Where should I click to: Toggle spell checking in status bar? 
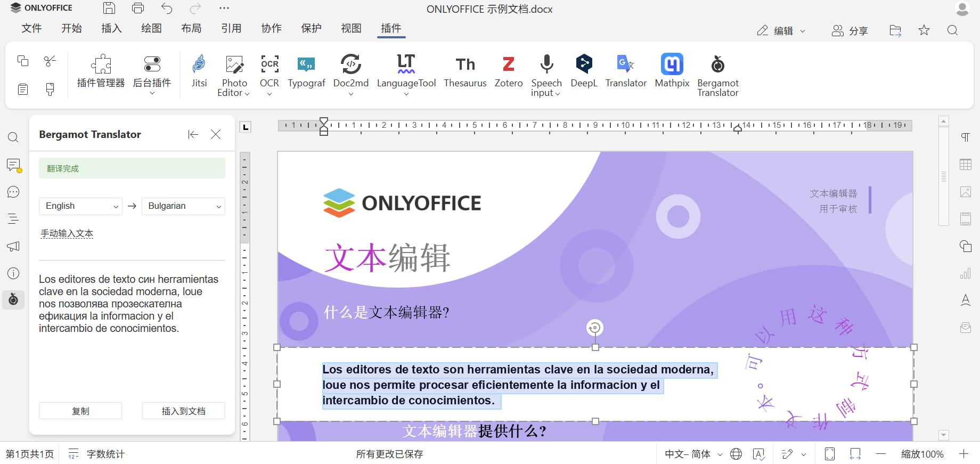pos(759,454)
